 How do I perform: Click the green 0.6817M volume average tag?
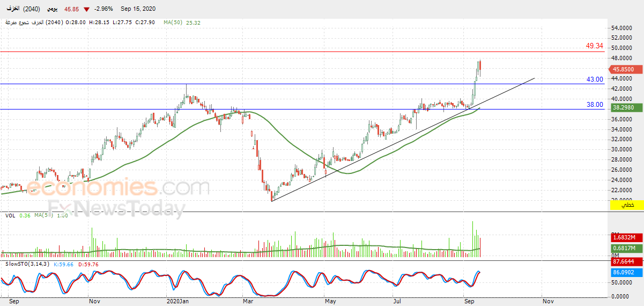tap(626, 248)
